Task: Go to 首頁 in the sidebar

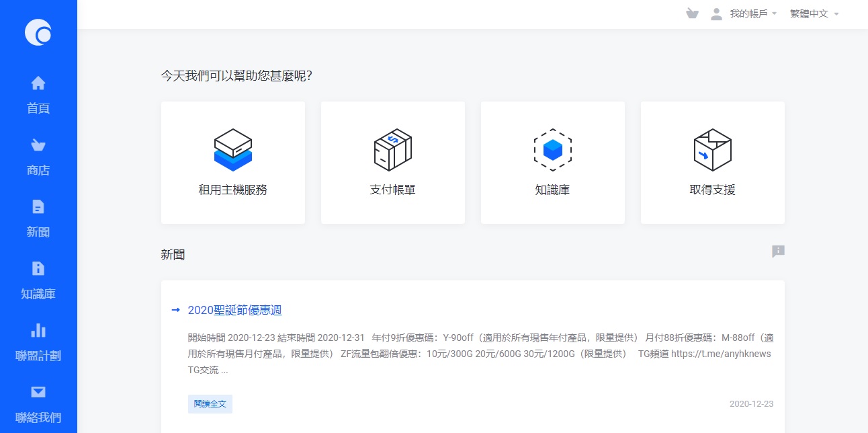Action: point(38,95)
